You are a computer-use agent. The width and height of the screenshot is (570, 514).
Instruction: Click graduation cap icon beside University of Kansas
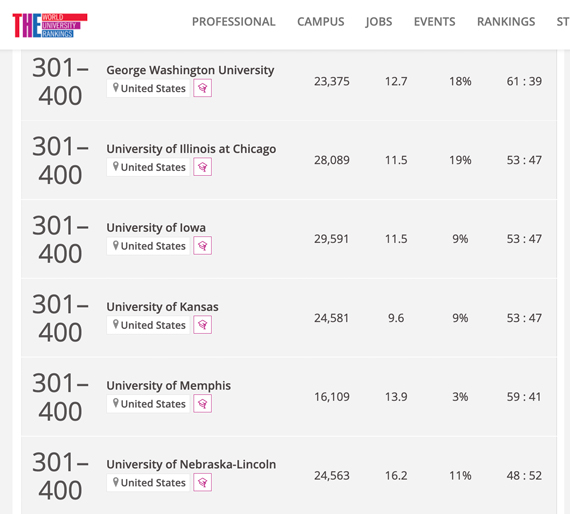[x=202, y=325]
